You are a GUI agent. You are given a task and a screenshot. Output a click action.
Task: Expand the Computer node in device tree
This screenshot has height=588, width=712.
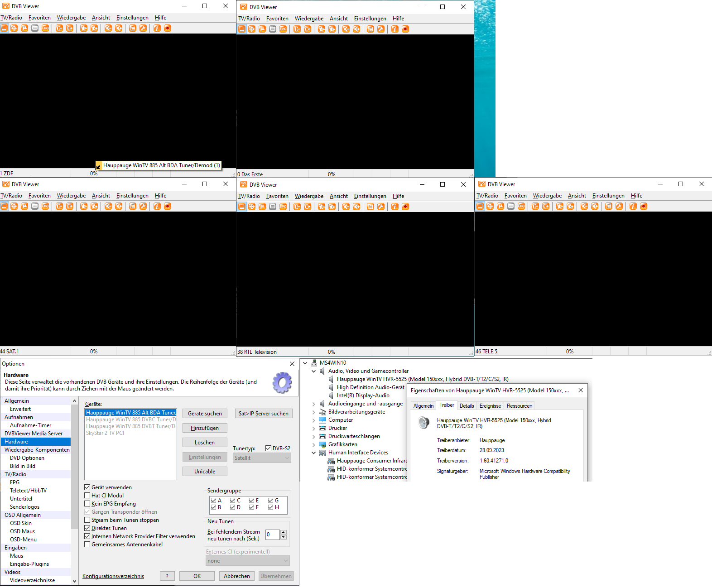click(x=313, y=420)
